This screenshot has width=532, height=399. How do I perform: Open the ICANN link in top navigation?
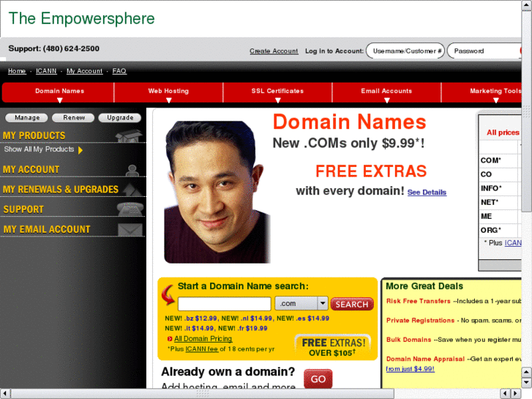46,71
